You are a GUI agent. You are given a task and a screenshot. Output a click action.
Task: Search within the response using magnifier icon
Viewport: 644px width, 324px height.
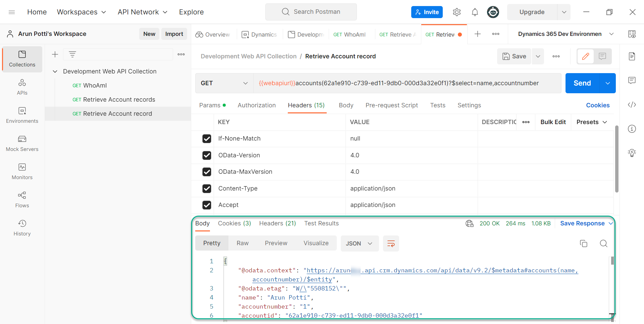[x=603, y=244]
